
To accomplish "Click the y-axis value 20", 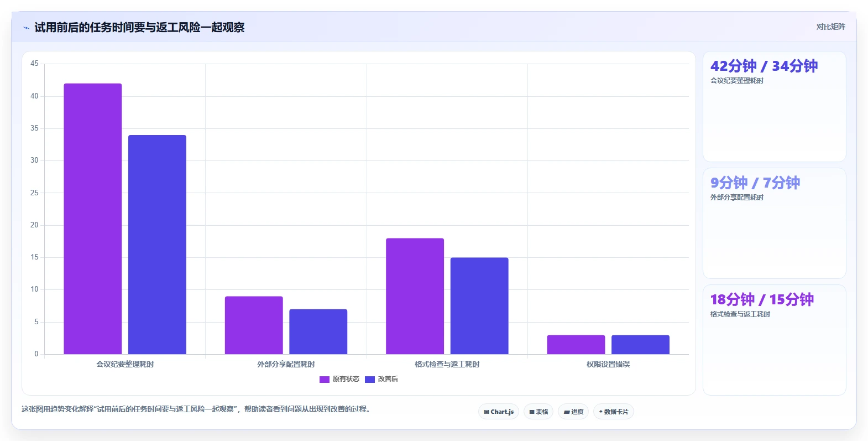I will pyautogui.click(x=34, y=225).
